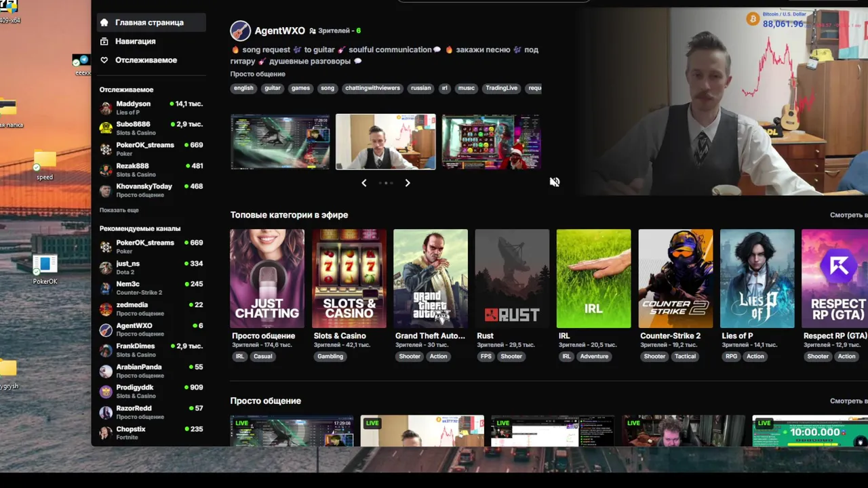Open zedmedia recommended channel avatar

106,309
